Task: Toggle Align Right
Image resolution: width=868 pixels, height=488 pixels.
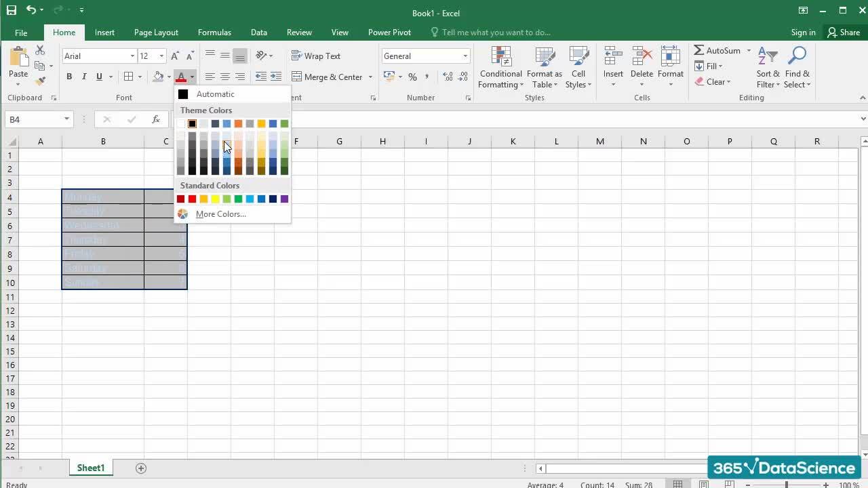Action: pyautogui.click(x=239, y=77)
